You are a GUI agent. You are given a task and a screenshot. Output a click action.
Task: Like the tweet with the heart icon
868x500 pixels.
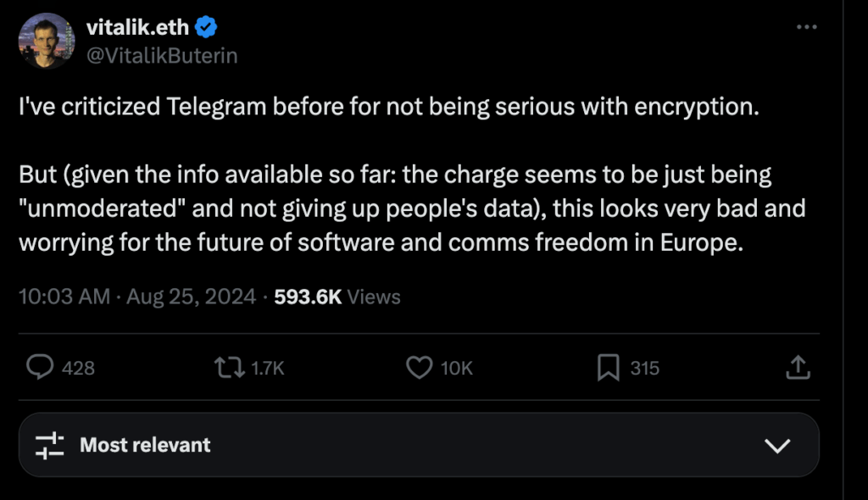(x=419, y=367)
